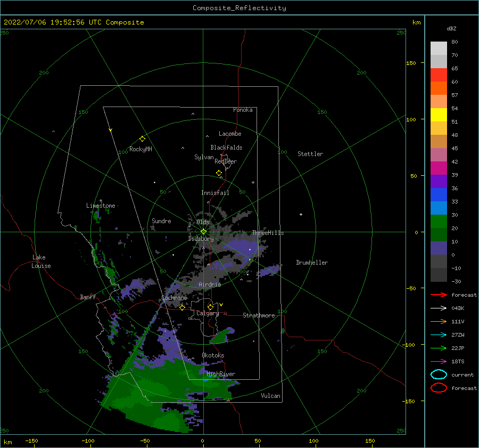Select the 36–39 dBZ purple swatch
The height and width of the screenshot is (448, 479).
[439, 181]
